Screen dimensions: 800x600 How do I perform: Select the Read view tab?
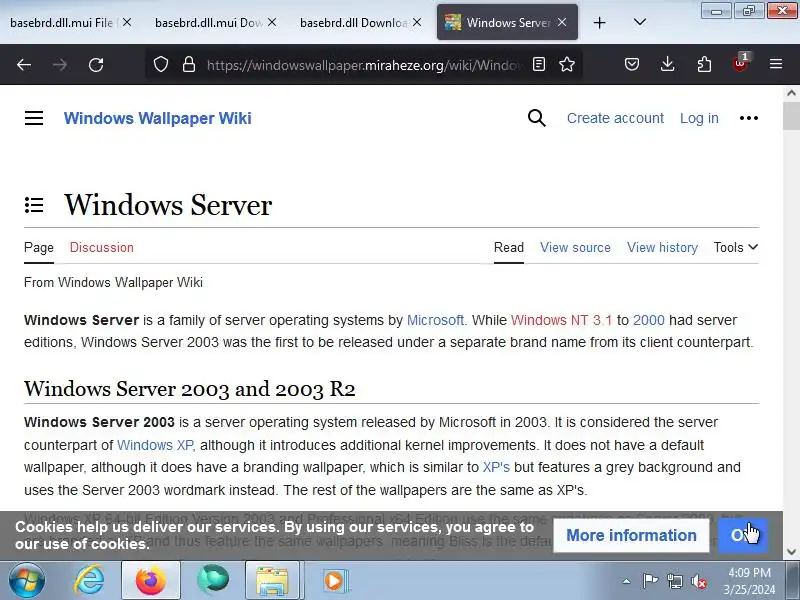509,247
